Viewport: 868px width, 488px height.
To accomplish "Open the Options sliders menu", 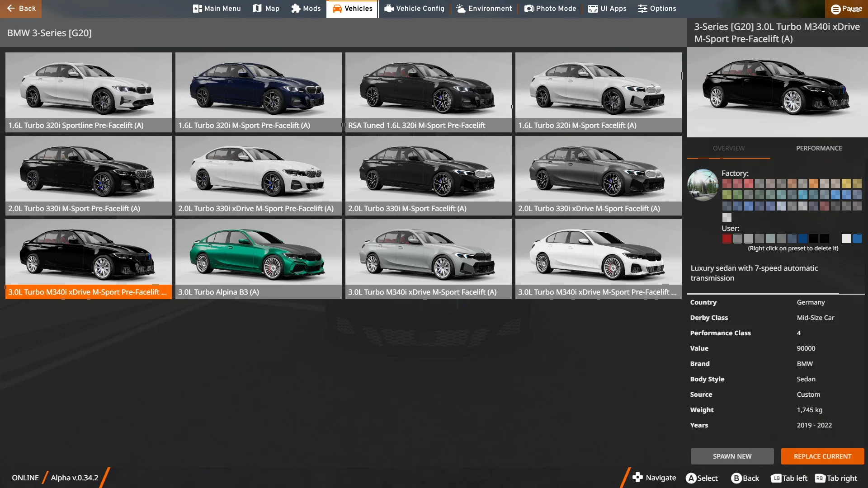I will (657, 9).
